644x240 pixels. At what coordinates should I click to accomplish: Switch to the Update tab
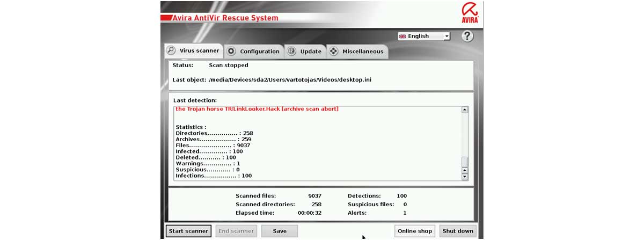[x=305, y=52]
